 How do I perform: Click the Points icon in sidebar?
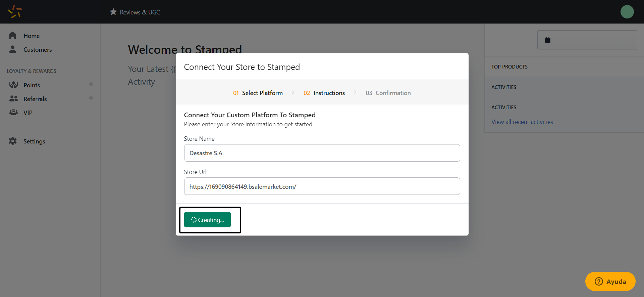click(x=13, y=85)
